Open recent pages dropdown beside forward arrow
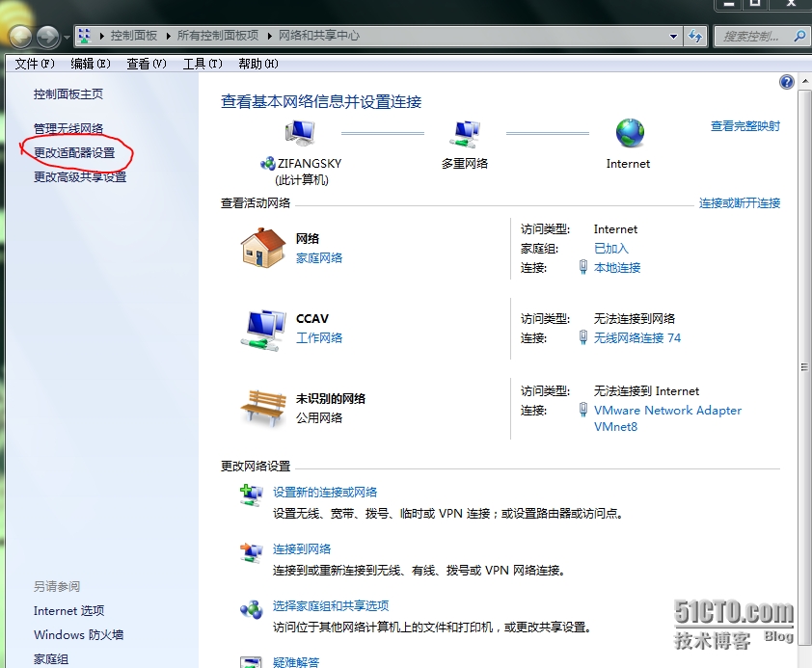This screenshot has width=812, height=668. click(x=67, y=38)
